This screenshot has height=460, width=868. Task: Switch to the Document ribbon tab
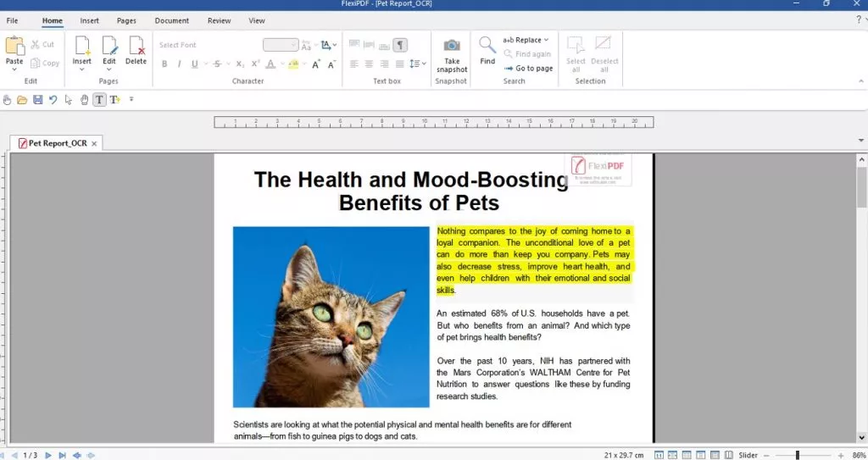(x=171, y=20)
